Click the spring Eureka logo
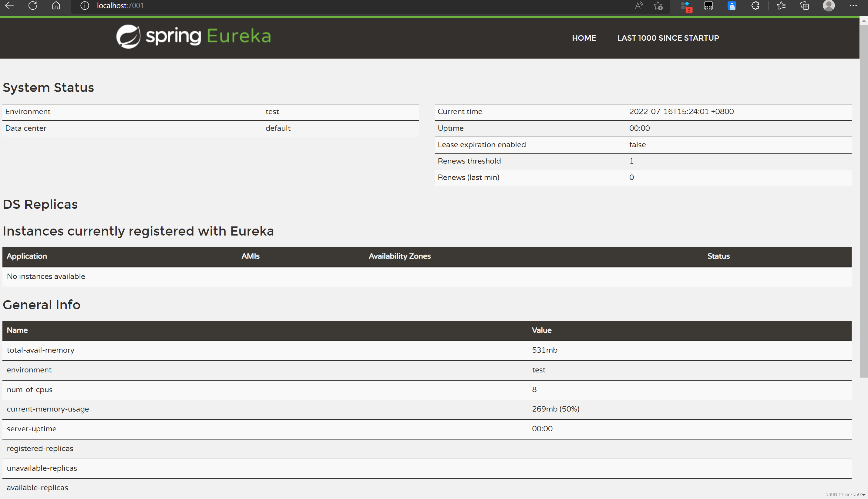Screen dimensions: 868x499 tap(193, 36)
